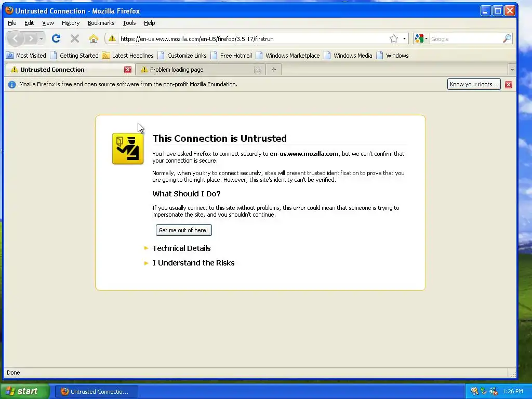The image size is (532, 399).
Task: Go to the Home page icon
Action: pyautogui.click(x=94, y=38)
